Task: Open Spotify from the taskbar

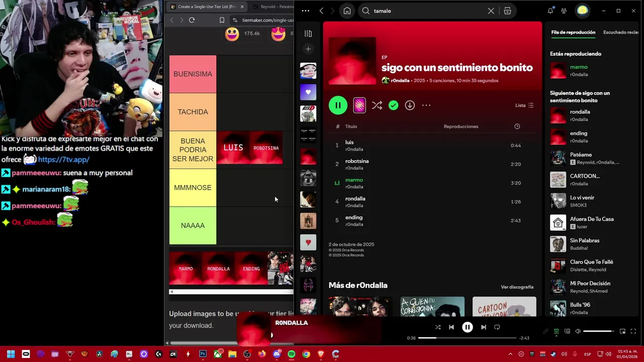Action: point(291,354)
